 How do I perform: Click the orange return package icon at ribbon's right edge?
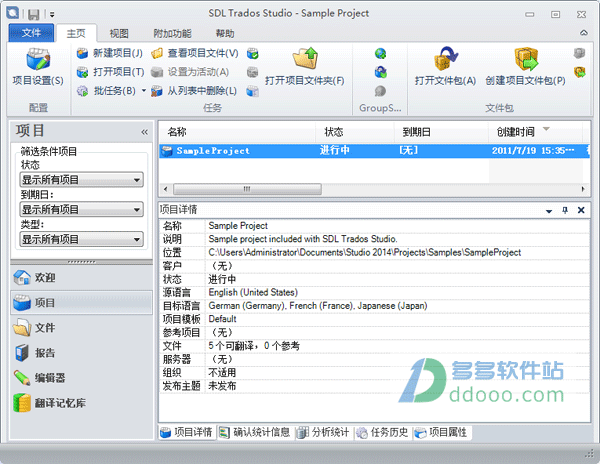(x=579, y=72)
